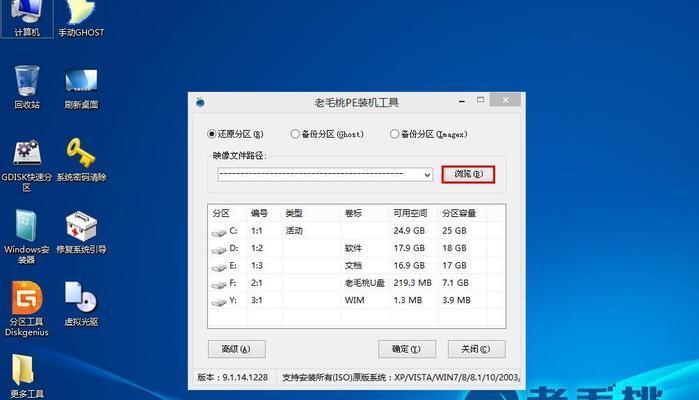Select the 还原分区 (R) radio option
The height and width of the screenshot is (400, 699).
(235, 134)
